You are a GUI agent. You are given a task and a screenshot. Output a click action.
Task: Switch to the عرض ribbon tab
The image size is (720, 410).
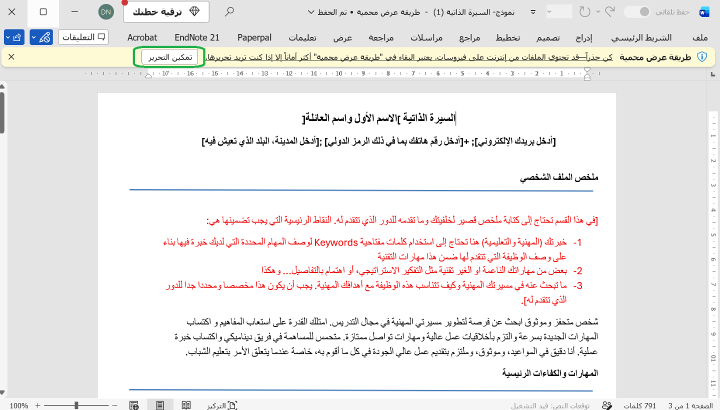pyautogui.click(x=343, y=38)
